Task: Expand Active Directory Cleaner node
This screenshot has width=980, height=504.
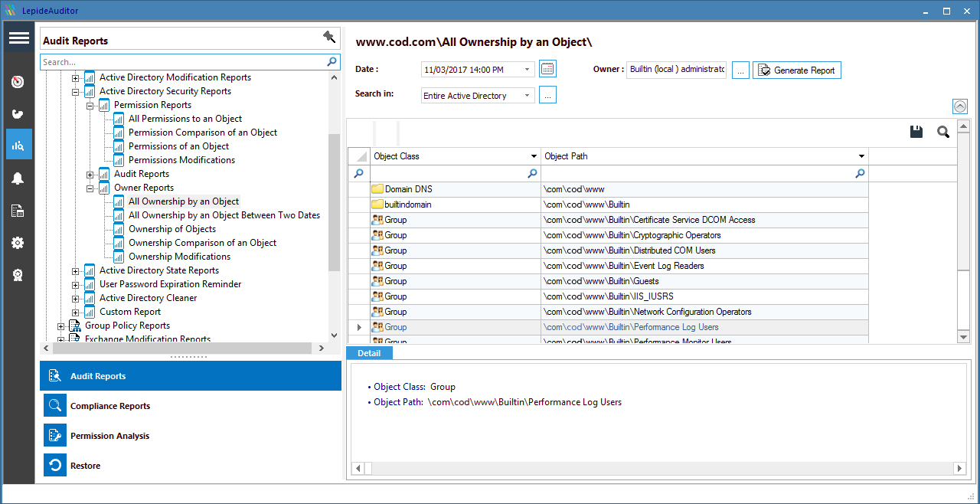Action: pos(75,298)
